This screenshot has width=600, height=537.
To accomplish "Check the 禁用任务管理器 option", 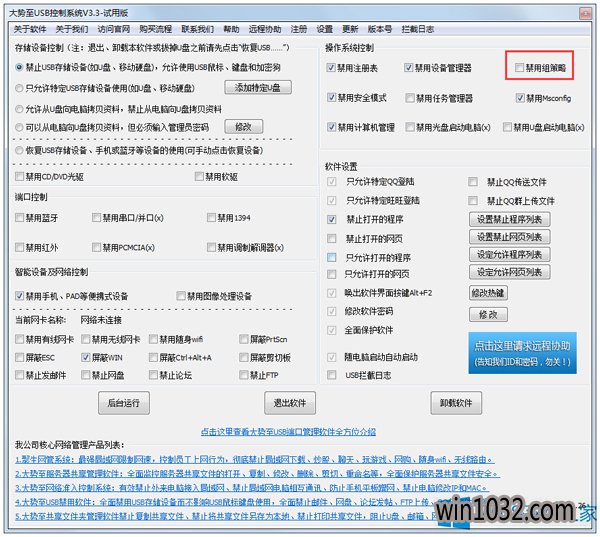I will pos(411,99).
